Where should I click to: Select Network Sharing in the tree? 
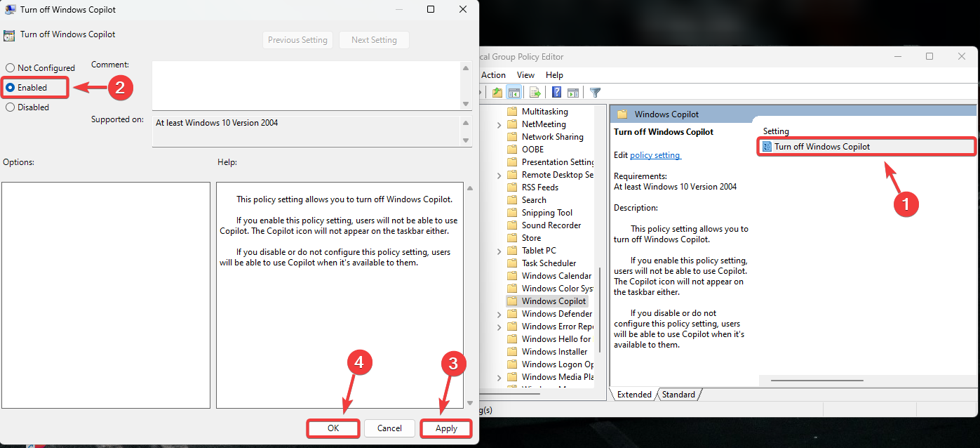pyautogui.click(x=552, y=137)
